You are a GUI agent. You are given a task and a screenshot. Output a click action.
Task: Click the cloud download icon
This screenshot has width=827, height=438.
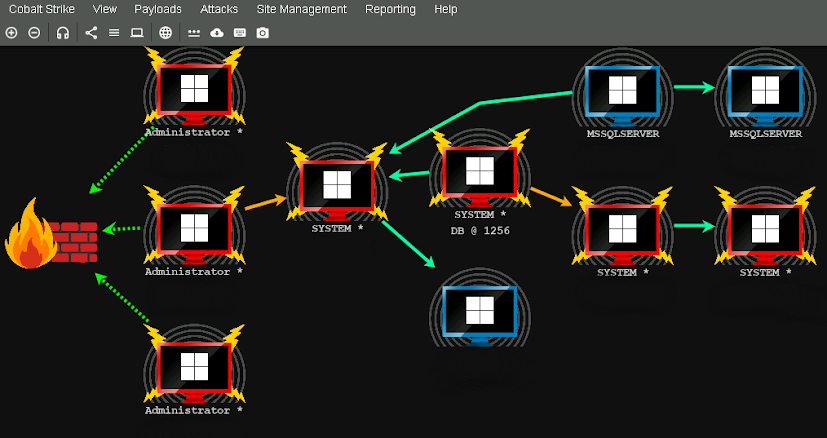[216, 32]
